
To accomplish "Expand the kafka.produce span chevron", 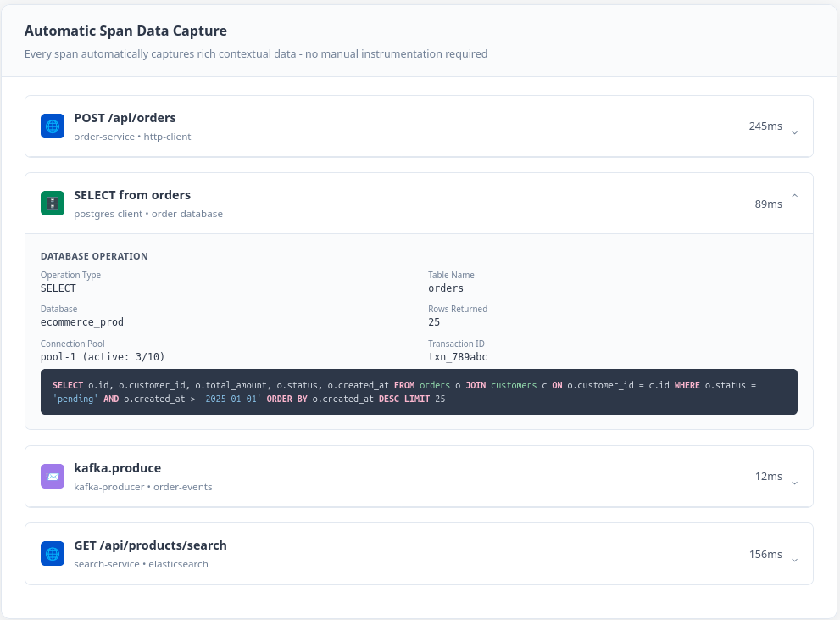I will tap(794, 481).
